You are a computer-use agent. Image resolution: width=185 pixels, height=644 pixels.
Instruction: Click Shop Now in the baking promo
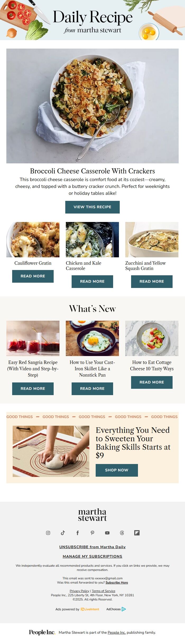(x=117, y=470)
